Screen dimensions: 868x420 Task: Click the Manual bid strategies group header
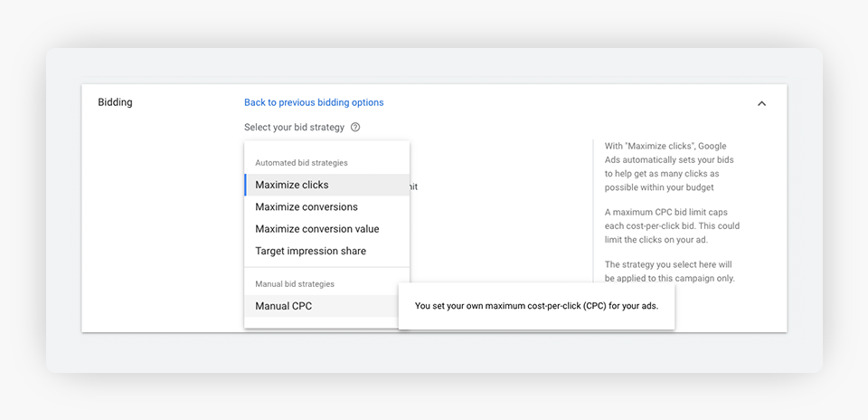point(295,284)
